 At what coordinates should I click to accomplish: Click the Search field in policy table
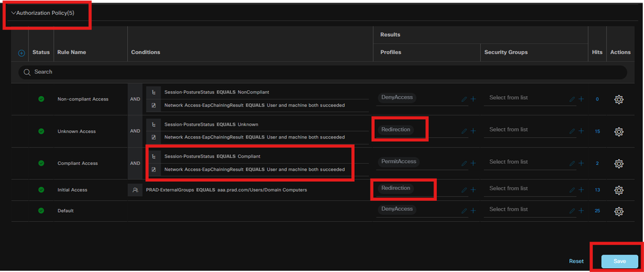pyautogui.click(x=323, y=72)
